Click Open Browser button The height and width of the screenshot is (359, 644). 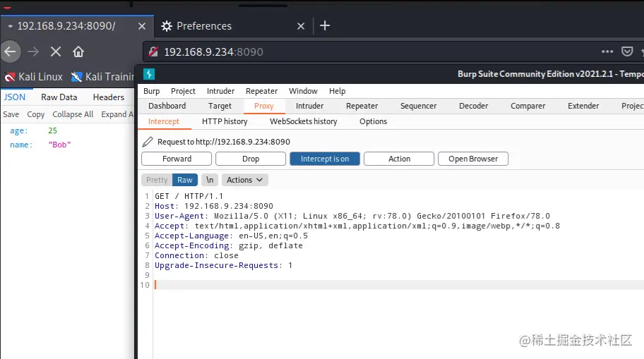point(473,159)
